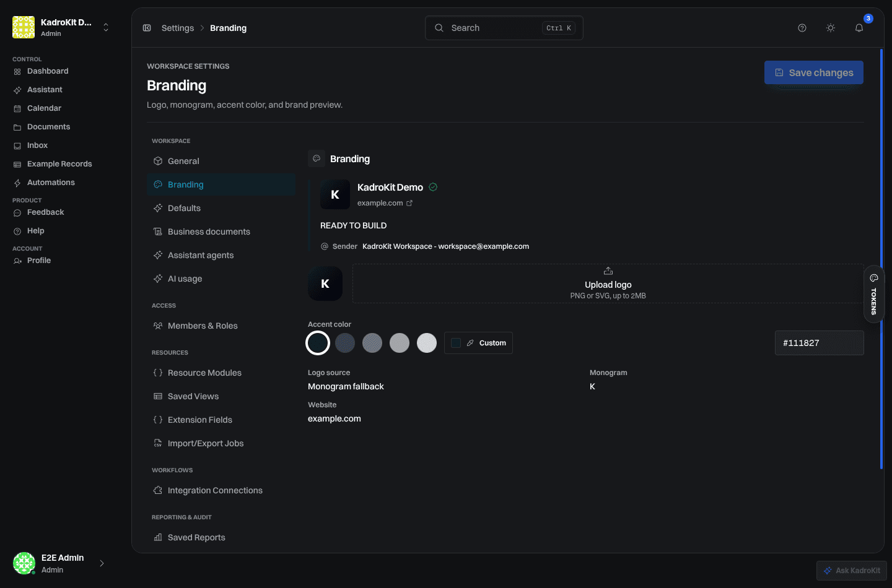
Task: Expand the E2E Admin user menu chevron
Action: (102, 563)
